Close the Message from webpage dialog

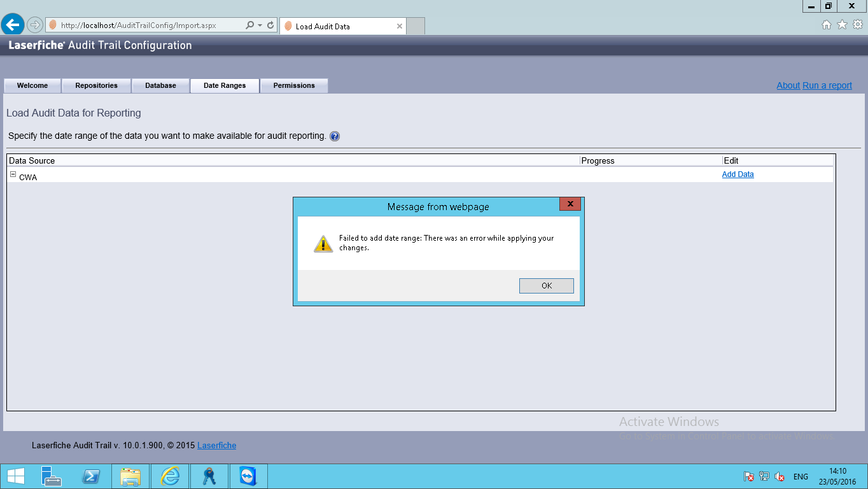point(570,204)
